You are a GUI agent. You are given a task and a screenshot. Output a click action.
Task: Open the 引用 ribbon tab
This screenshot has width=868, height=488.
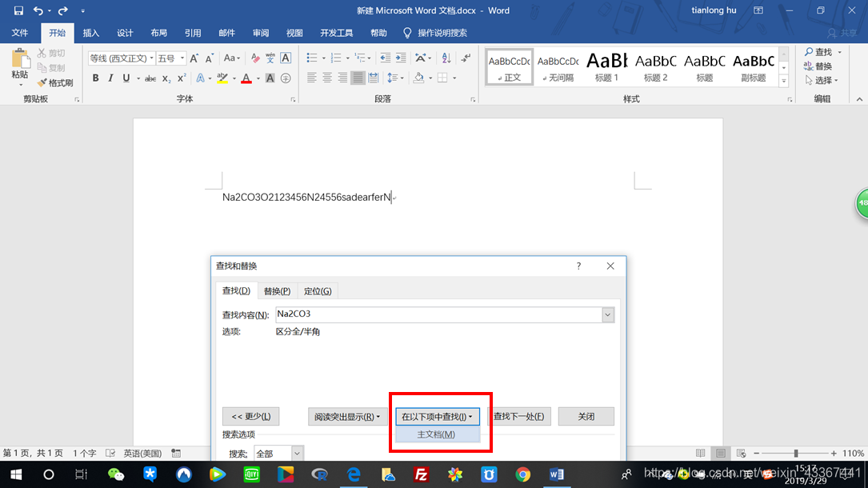coord(193,33)
